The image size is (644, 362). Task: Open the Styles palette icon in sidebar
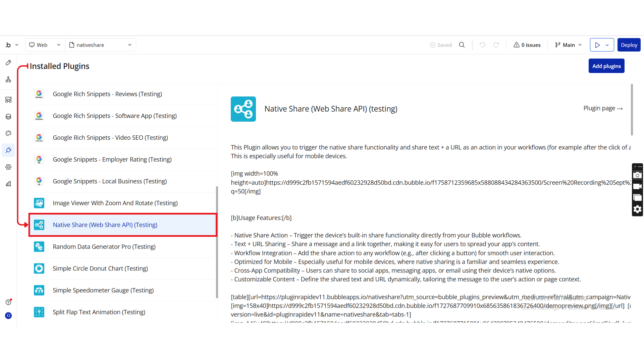[x=8, y=133]
